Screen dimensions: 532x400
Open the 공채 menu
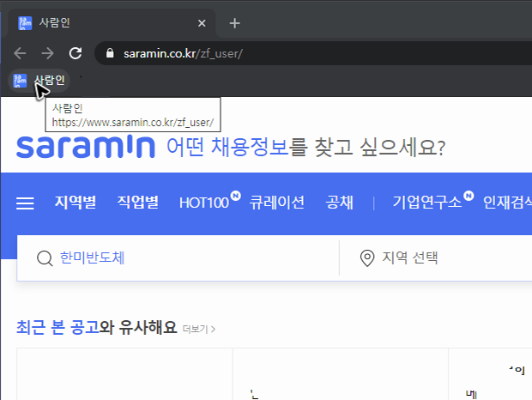tap(339, 203)
